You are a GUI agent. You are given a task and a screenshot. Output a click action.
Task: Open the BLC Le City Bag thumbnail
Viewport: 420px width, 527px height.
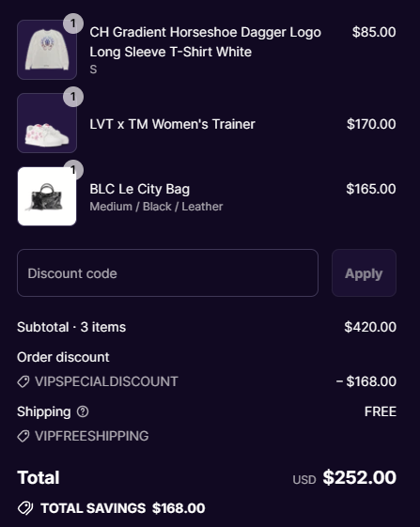click(47, 196)
